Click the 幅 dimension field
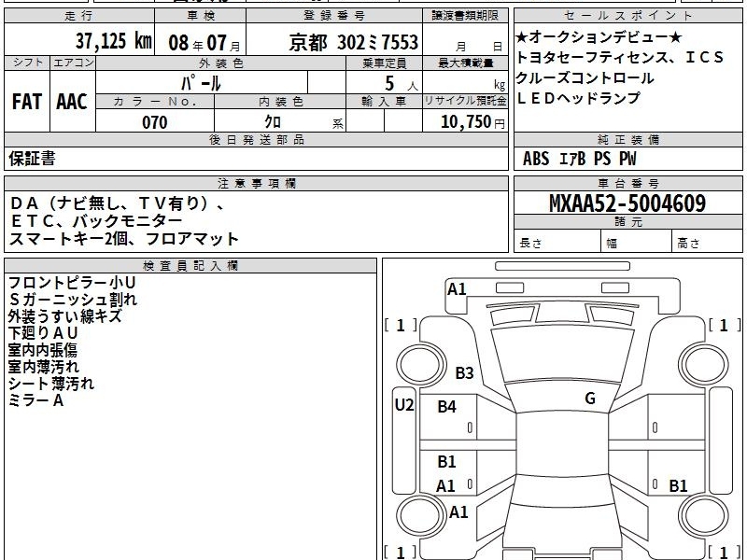Image resolution: width=747 pixels, height=560 pixels. tap(637, 241)
